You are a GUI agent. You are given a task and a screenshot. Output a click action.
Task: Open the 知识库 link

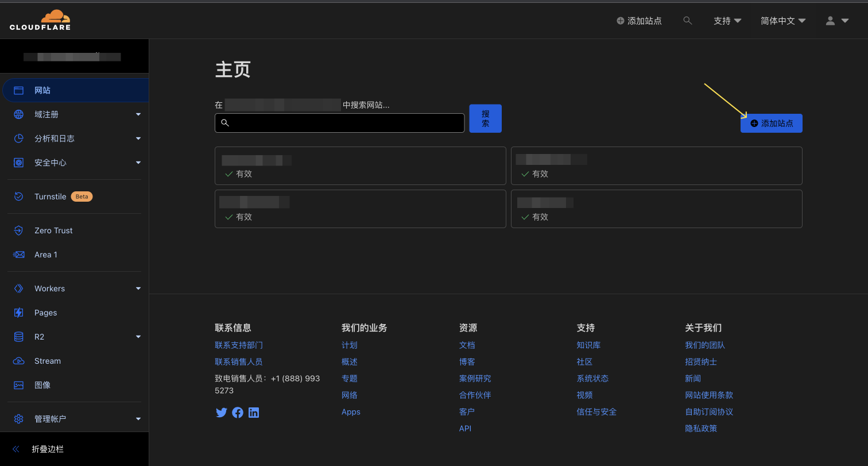(588, 345)
